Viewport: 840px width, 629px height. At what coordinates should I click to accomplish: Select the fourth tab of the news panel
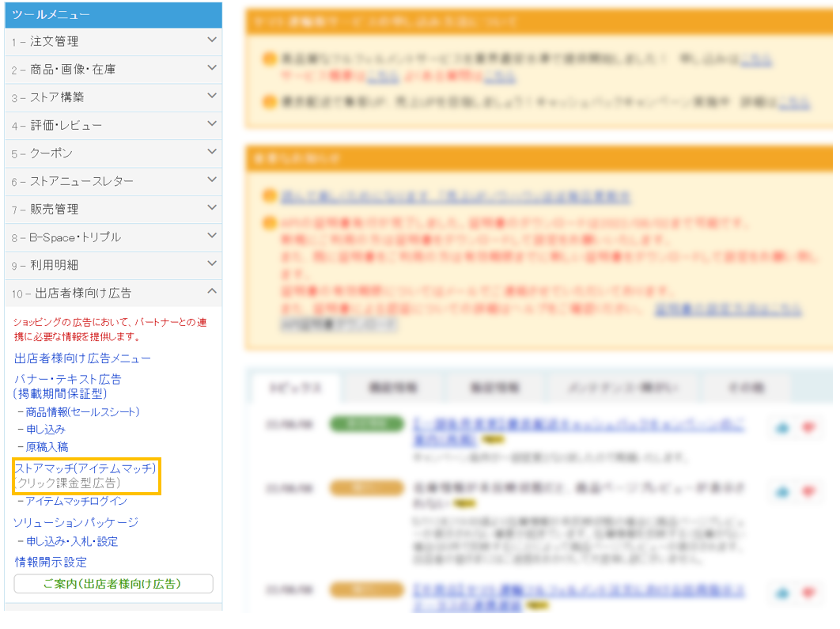tap(622, 388)
